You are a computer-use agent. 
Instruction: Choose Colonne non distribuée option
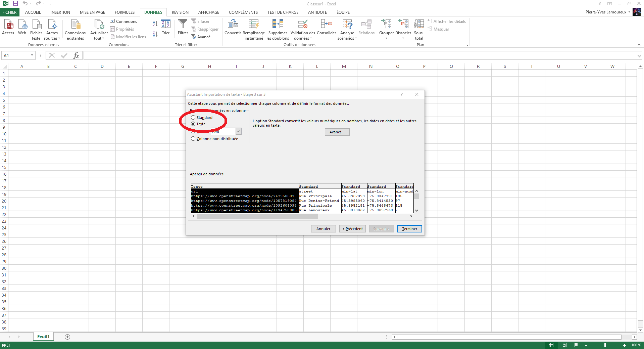(193, 139)
